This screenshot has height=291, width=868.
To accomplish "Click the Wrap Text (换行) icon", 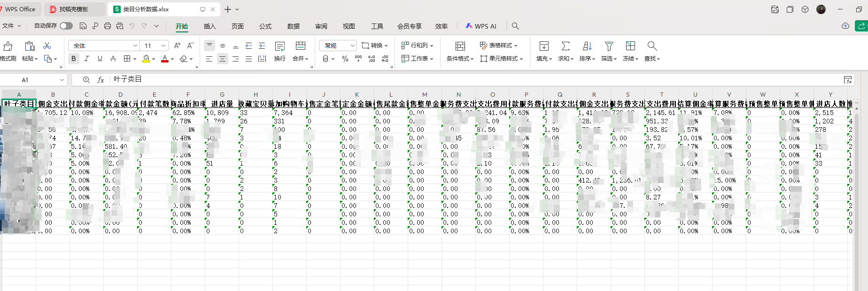I will [x=280, y=46].
